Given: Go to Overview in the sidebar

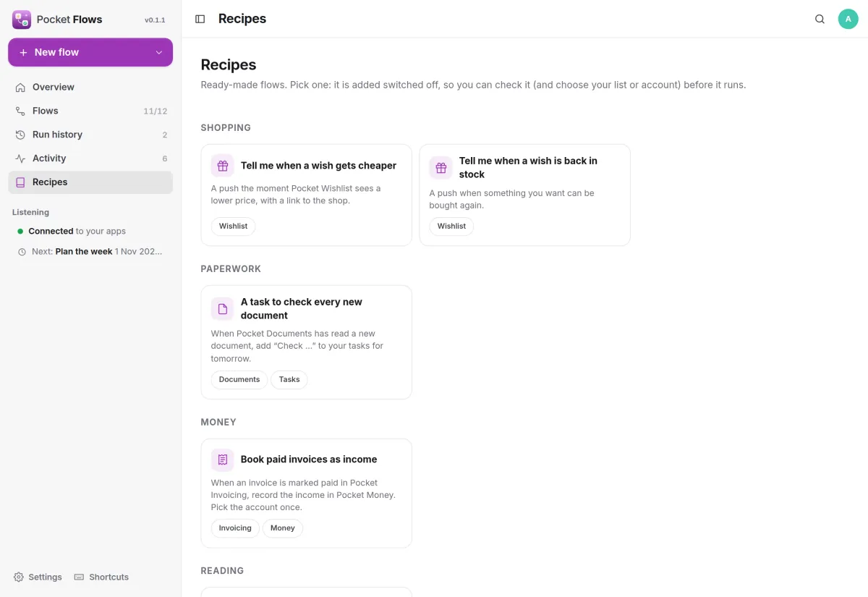Looking at the screenshot, I should (90, 87).
